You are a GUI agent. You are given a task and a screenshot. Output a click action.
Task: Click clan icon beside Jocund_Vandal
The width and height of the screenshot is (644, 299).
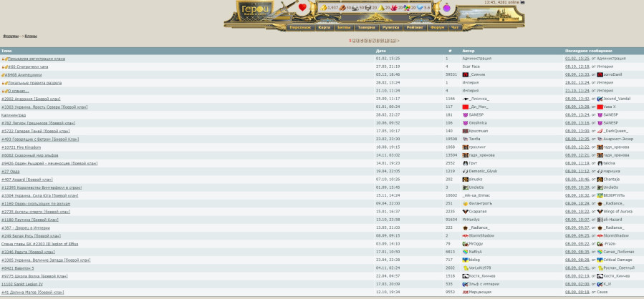click(x=600, y=99)
